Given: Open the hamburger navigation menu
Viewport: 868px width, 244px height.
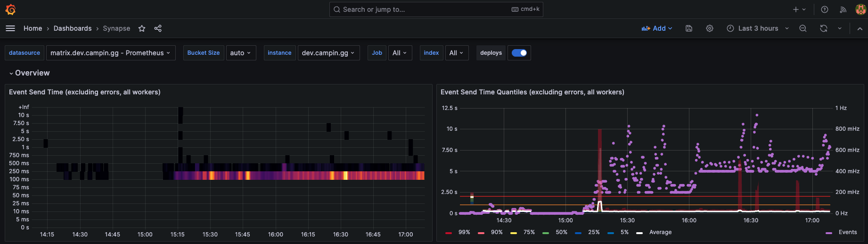Looking at the screenshot, I should coord(10,28).
